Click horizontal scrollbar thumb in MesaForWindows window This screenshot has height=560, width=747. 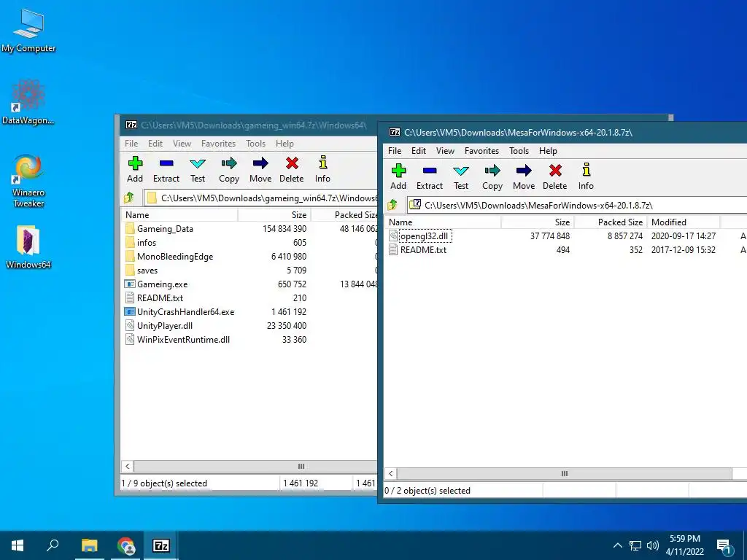tap(565, 474)
